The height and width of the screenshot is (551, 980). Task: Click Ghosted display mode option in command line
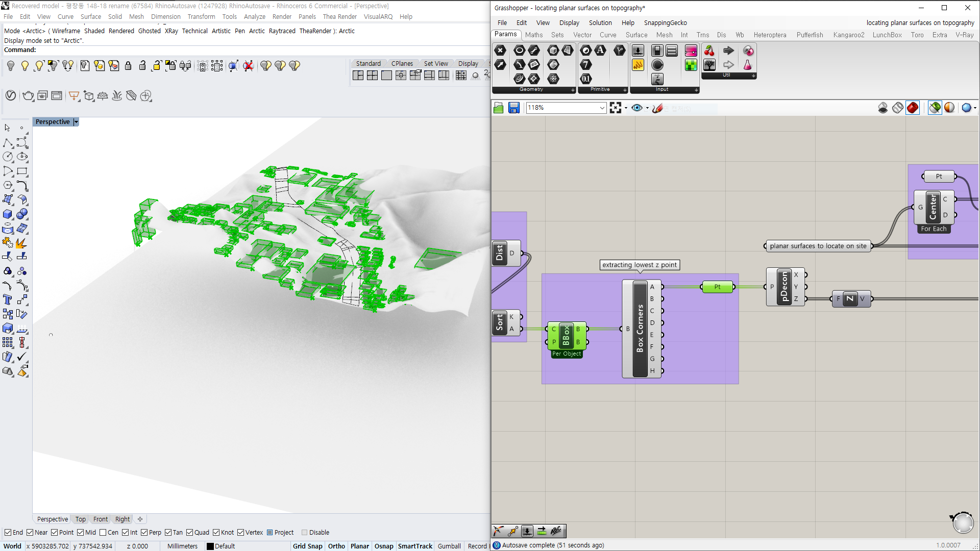click(149, 31)
